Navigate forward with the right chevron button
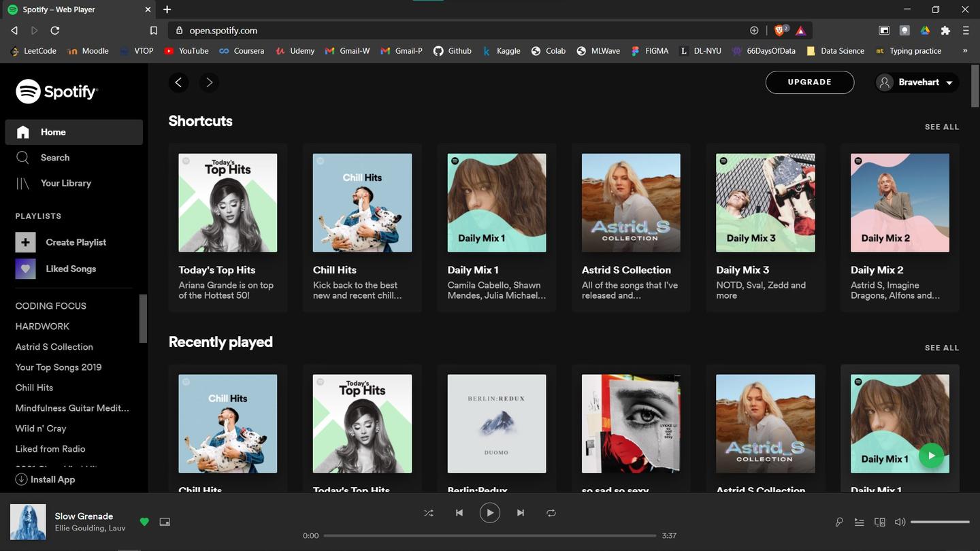Screen dimensions: 980x551 click(x=209, y=82)
